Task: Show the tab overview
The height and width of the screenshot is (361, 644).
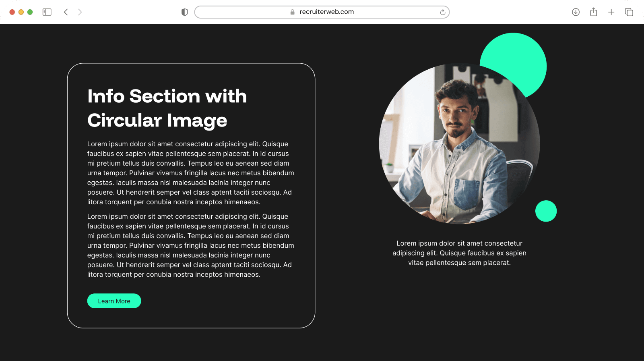Action: (x=629, y=12)
